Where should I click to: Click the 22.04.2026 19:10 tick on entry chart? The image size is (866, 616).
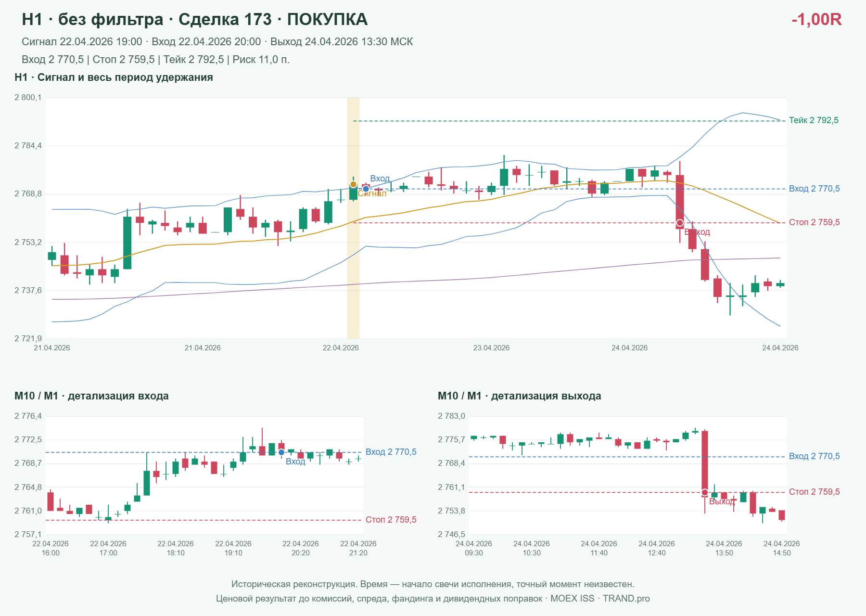(x=233, y=548)
